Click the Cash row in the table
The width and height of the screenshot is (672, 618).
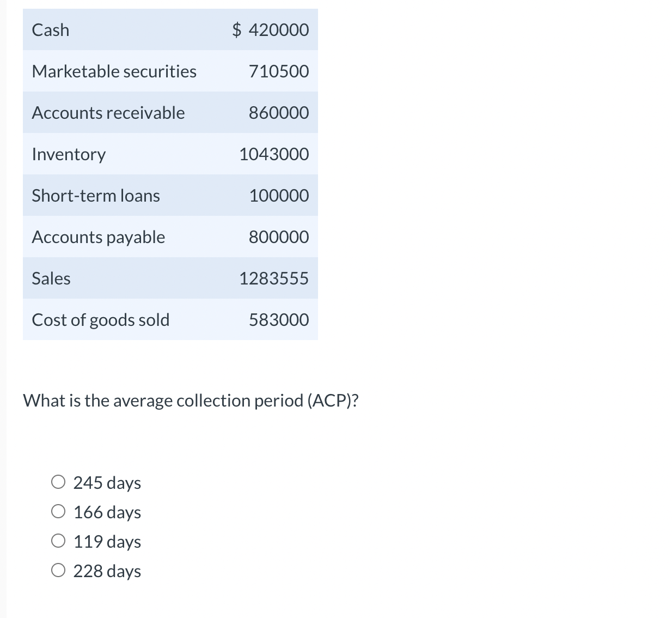(170, 30)
